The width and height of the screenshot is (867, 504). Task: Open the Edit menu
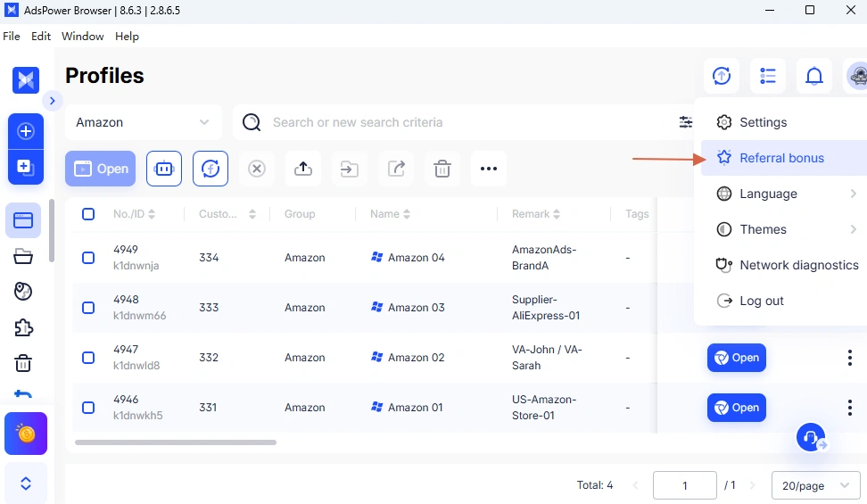tap(41, 36)
